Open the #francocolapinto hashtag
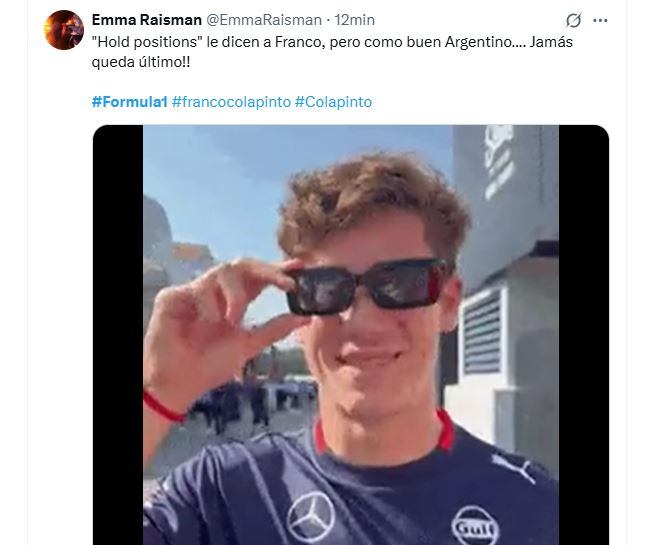 pyautogui.click(x=231, y=102)
